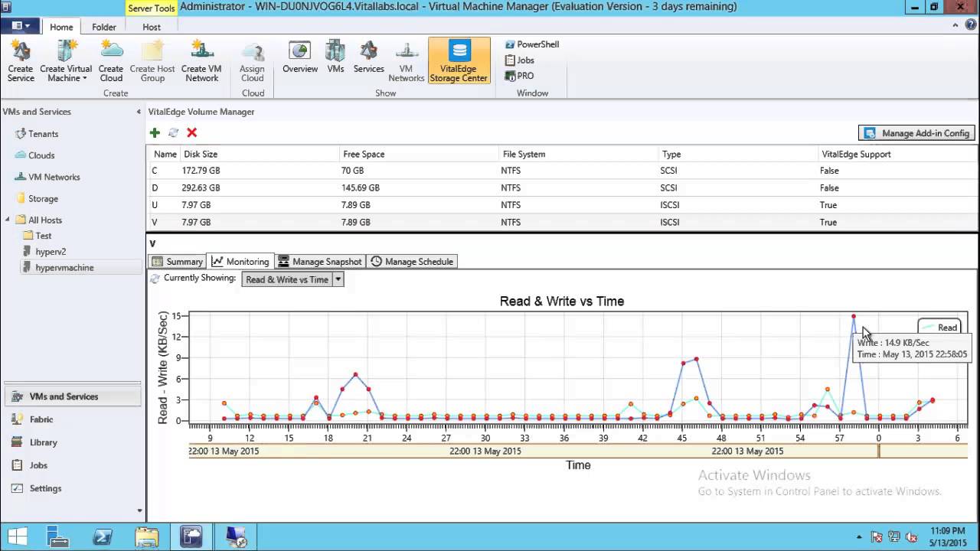The height and width of the screenshot is (551, 980).
Task: Toggle Read series in chart legend
Action: pyautogui.click(x=939, y=328)
